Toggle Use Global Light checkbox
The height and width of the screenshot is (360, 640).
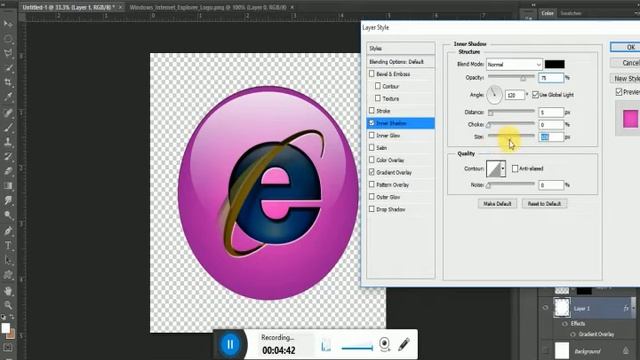tap(535, 95)
